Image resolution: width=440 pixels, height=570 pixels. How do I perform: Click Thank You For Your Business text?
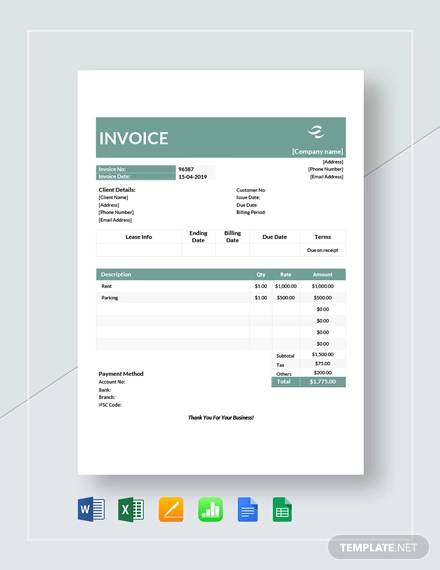221,418
